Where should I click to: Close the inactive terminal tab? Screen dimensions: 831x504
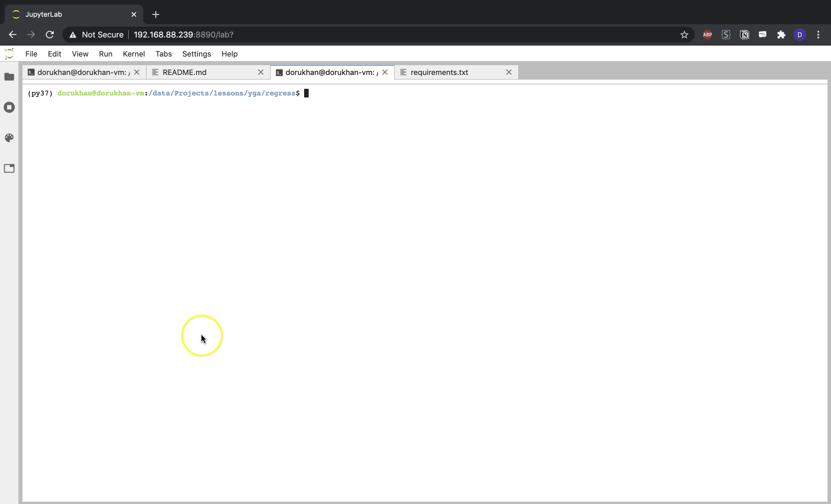click(137, 72)
